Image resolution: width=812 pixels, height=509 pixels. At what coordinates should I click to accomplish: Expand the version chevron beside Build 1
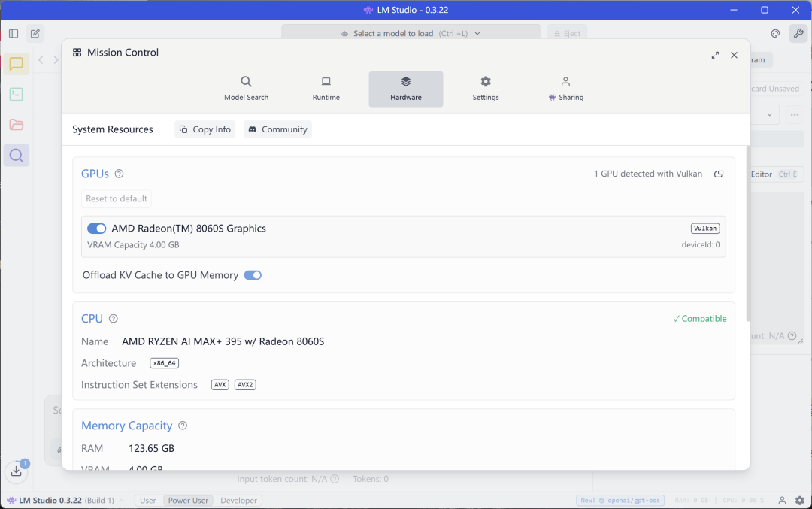[x=122, y=501]
